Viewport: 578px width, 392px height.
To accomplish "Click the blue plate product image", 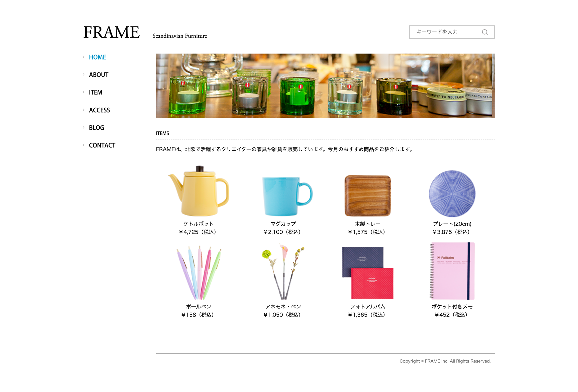I will pyautogui.click(x=452, y=194).
